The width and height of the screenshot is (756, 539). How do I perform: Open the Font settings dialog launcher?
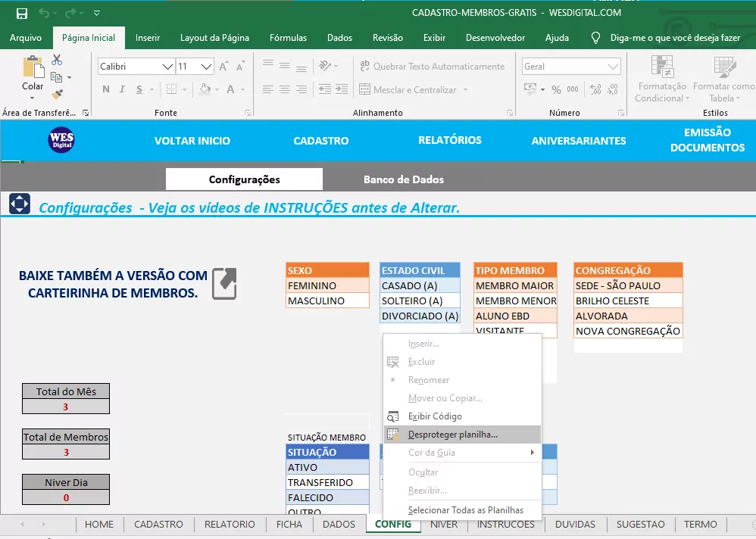point(248,114)
